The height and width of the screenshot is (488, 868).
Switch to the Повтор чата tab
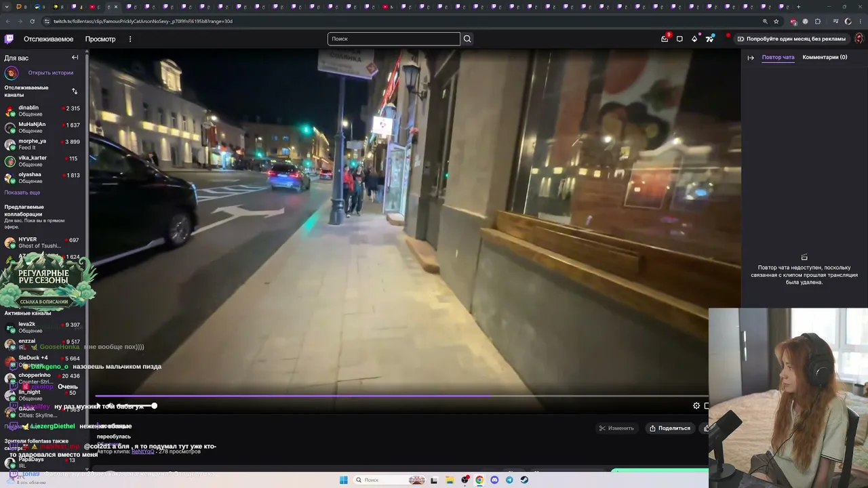click(x=778, y=58)
